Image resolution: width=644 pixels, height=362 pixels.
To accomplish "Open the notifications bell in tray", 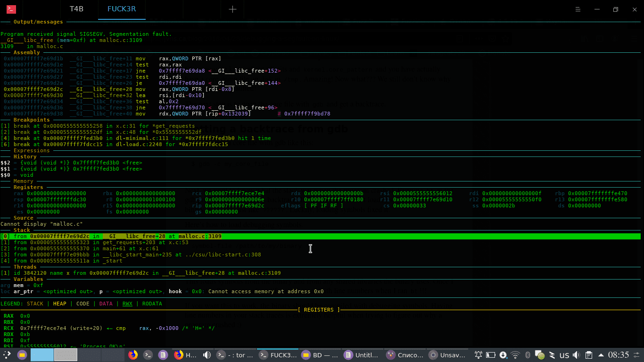I will [479, 355].
